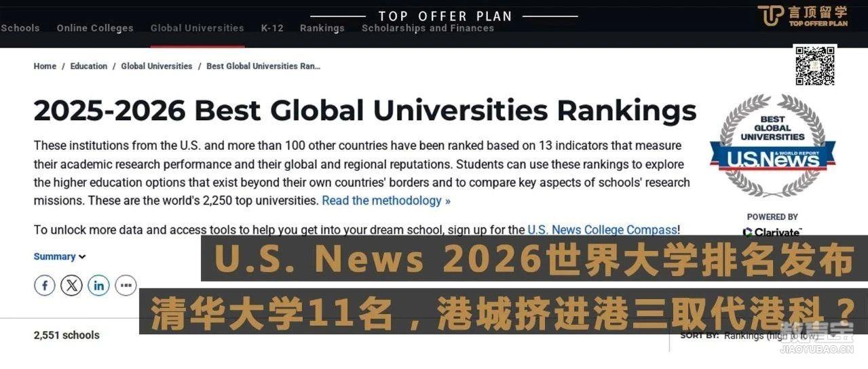Image resolution: width=868 pixels, height=369 pixels.
Task: Select the Global Universities nav tab
Action: pos(197,28)
